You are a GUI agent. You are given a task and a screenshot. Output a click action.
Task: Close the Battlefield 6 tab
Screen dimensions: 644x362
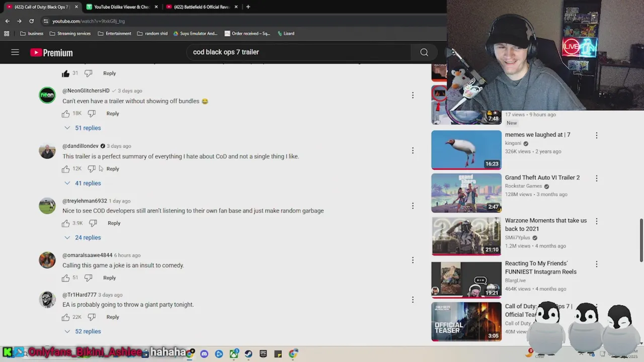click(236, 7)
